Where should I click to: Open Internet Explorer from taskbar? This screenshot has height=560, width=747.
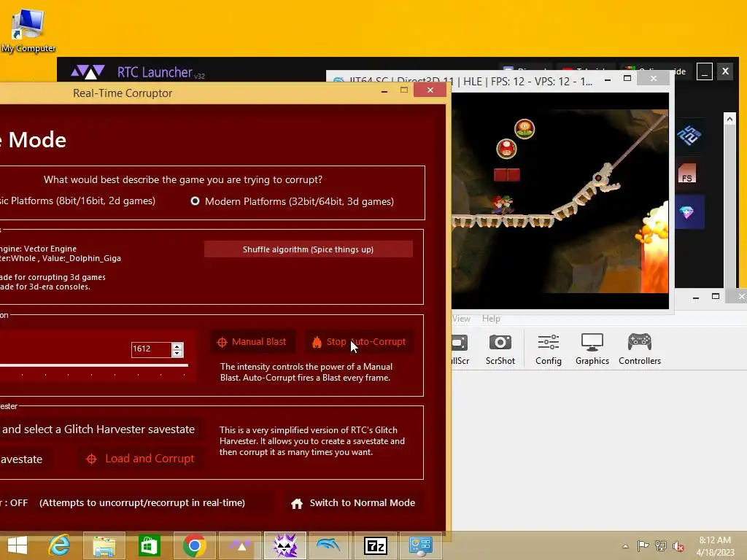pos(60,545)
